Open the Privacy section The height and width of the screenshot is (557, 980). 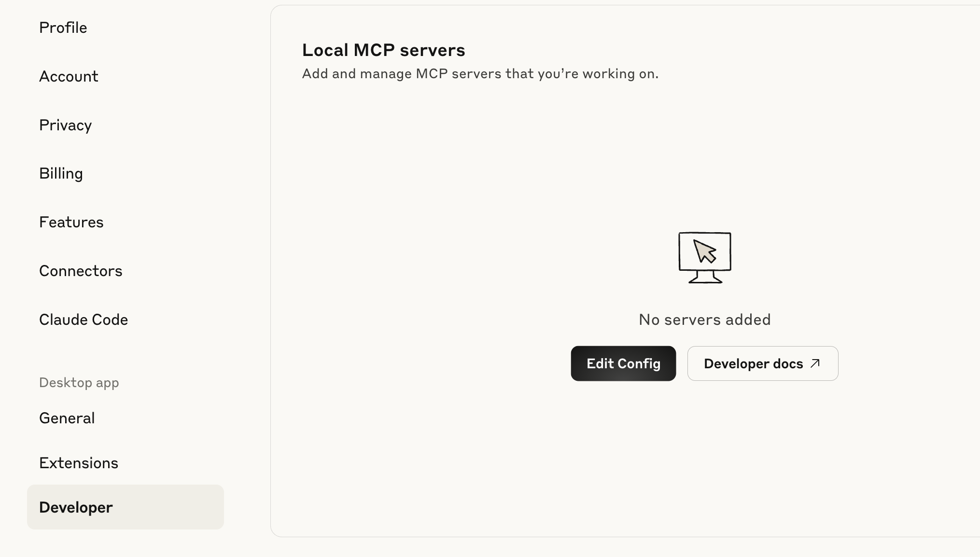[x=65, y=125]
